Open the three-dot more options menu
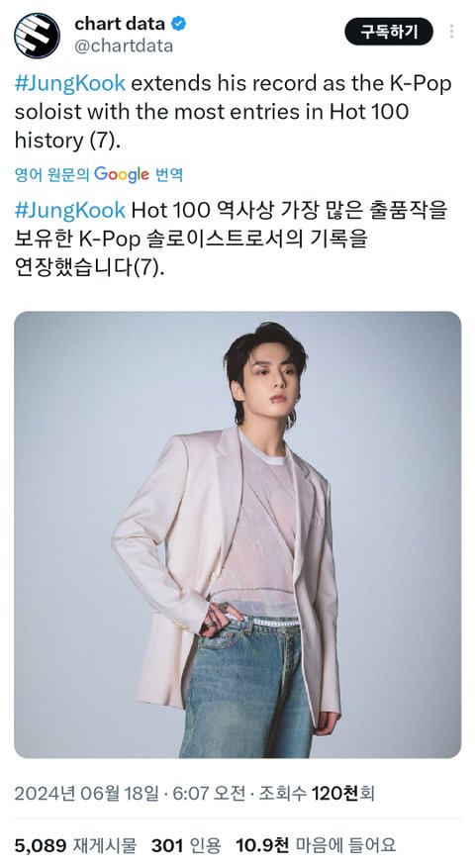475x868 pixels. click(452, 32)
